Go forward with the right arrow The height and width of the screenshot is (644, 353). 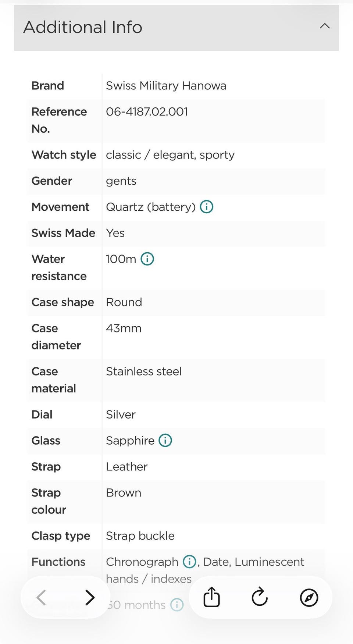tap(90, 597)
